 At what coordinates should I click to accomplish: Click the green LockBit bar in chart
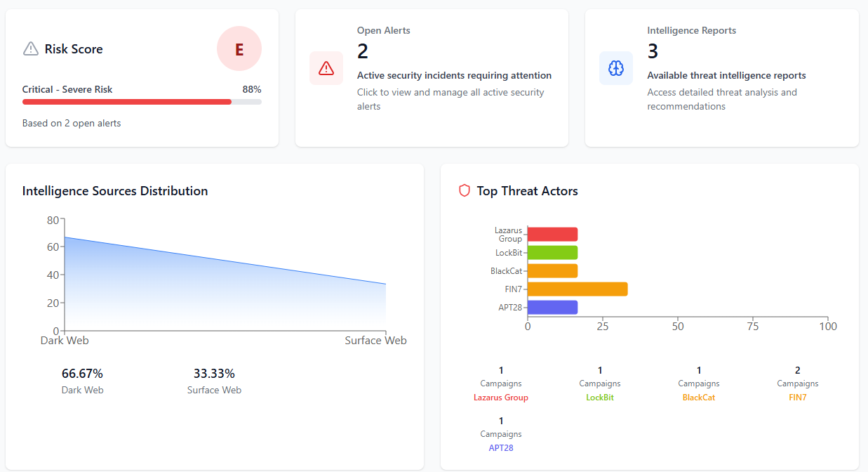pyautogui.click(x=552, y=252)
